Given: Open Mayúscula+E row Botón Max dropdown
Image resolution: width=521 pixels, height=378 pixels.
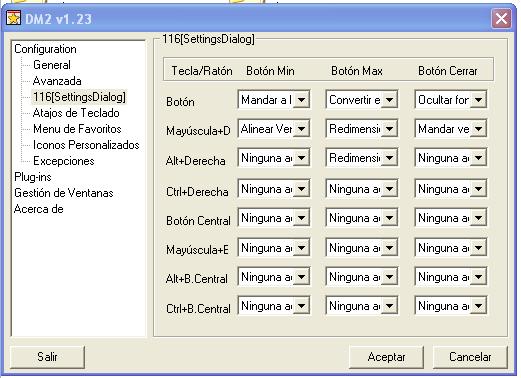Looking at the screenshot, I should click(362, 248).
